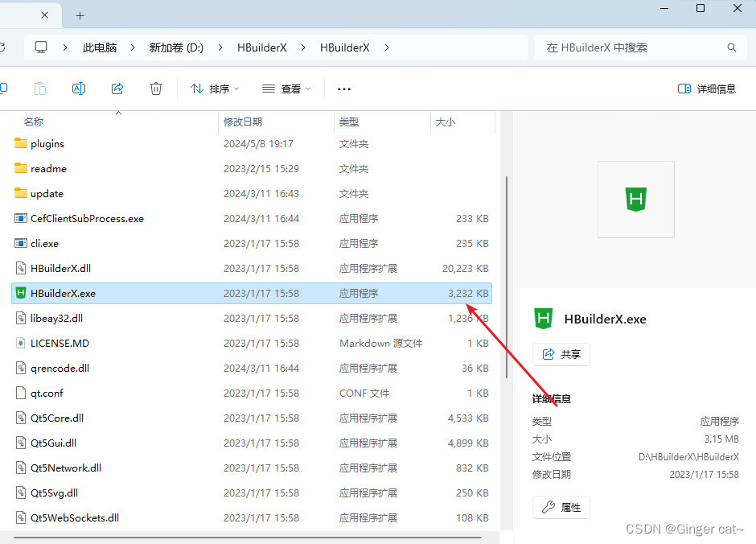Close the current Explorer tab
Viewport: 756px width, 544px height.
point(44,15)
